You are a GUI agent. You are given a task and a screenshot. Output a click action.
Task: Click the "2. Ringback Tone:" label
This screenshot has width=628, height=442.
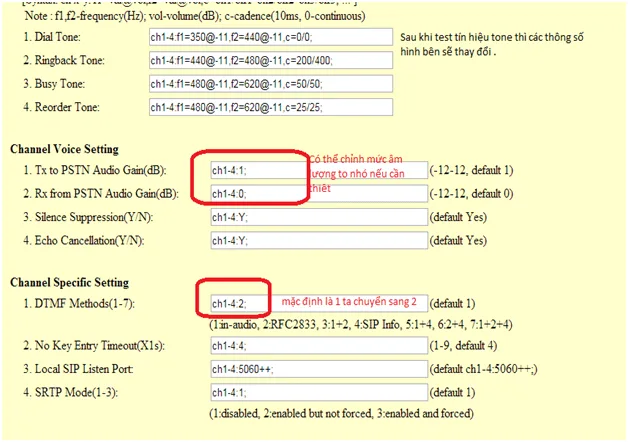coord(64,60)
